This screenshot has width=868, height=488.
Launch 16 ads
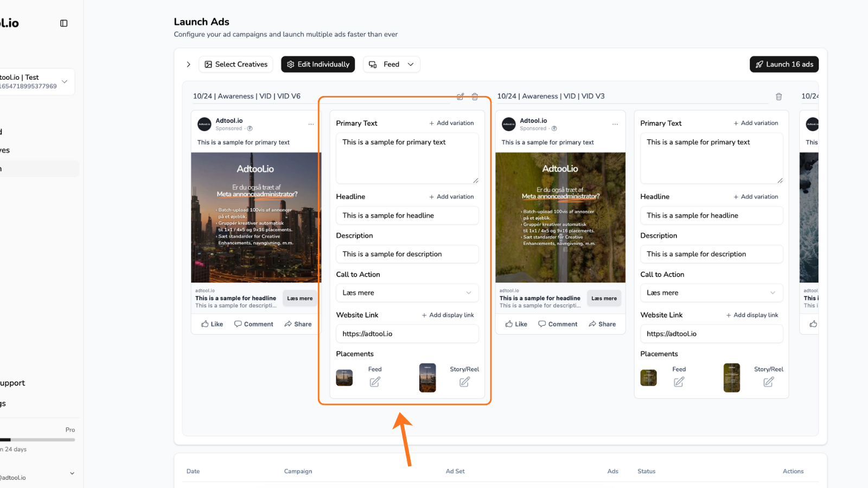[x=784, y=65]
